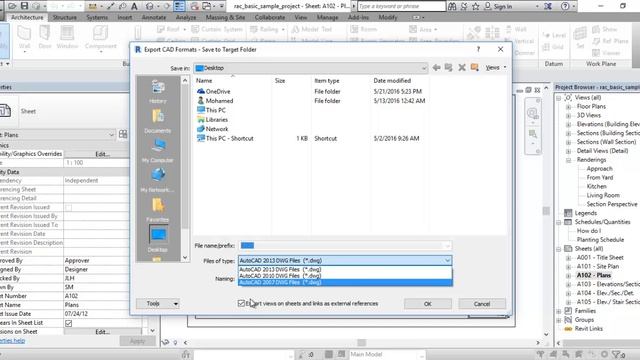Open the Files of type dropdown

(x=345, y=260)
